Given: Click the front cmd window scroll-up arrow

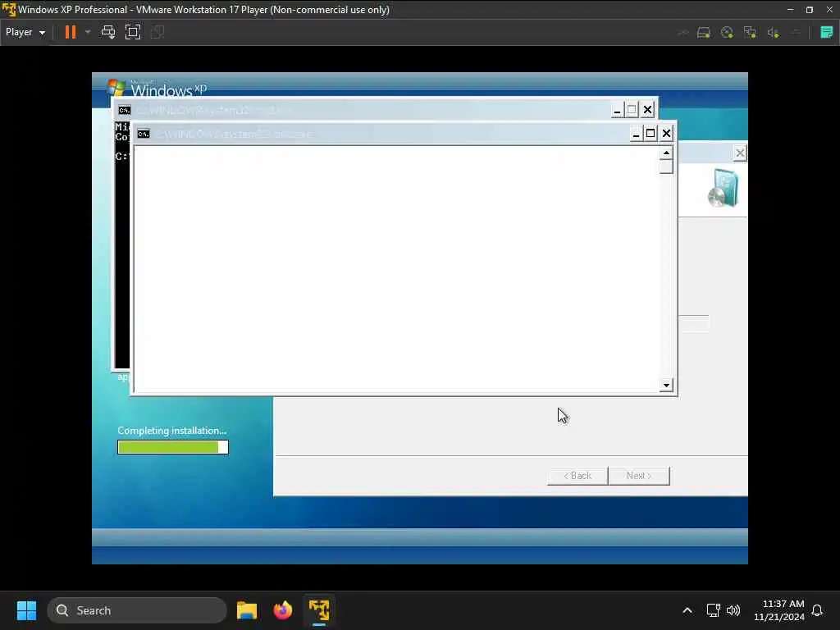Looking at the screenshot, I should 666,153.
